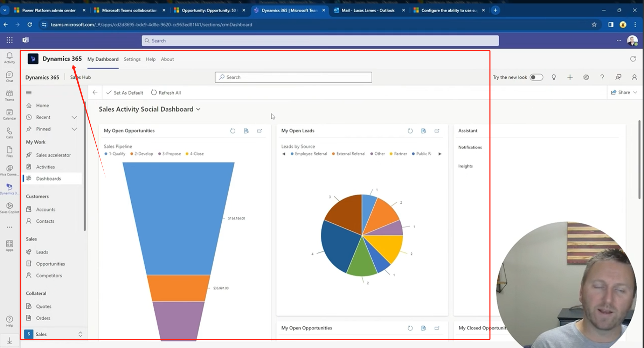The width and height of the screenshot is (644, 348).
Task: Open the Apps store icon
Action: tap(9, 245)
